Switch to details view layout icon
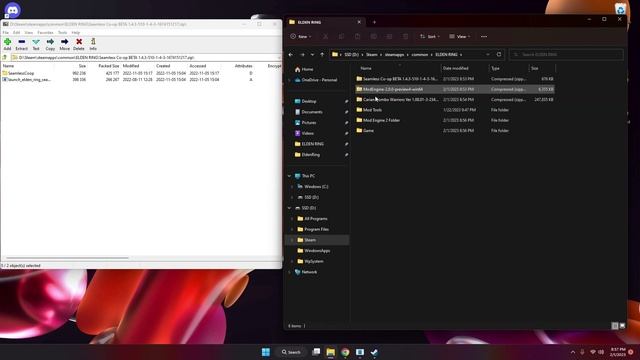 [615, 326]
